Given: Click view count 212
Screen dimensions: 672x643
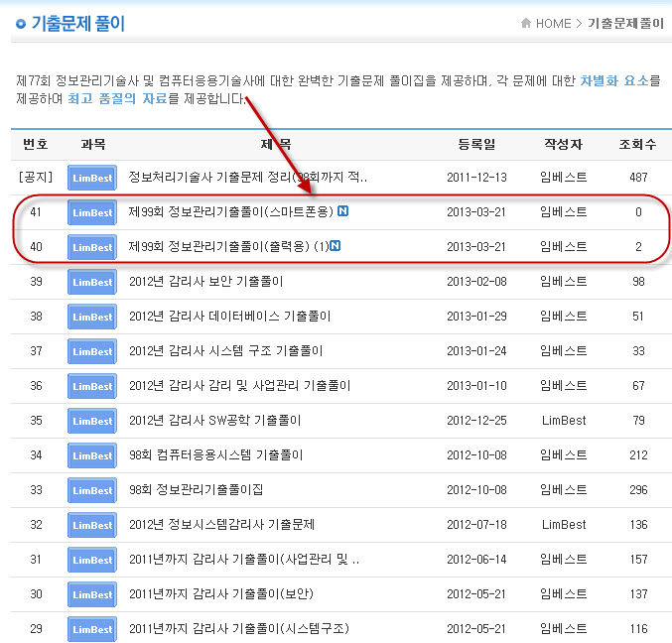Looking at the screenshot, I should point(638,454).
